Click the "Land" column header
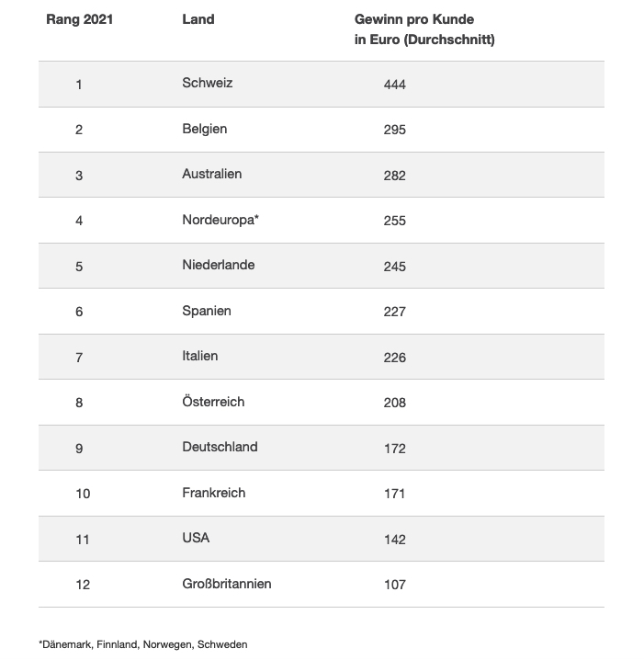 pos(198,19)
